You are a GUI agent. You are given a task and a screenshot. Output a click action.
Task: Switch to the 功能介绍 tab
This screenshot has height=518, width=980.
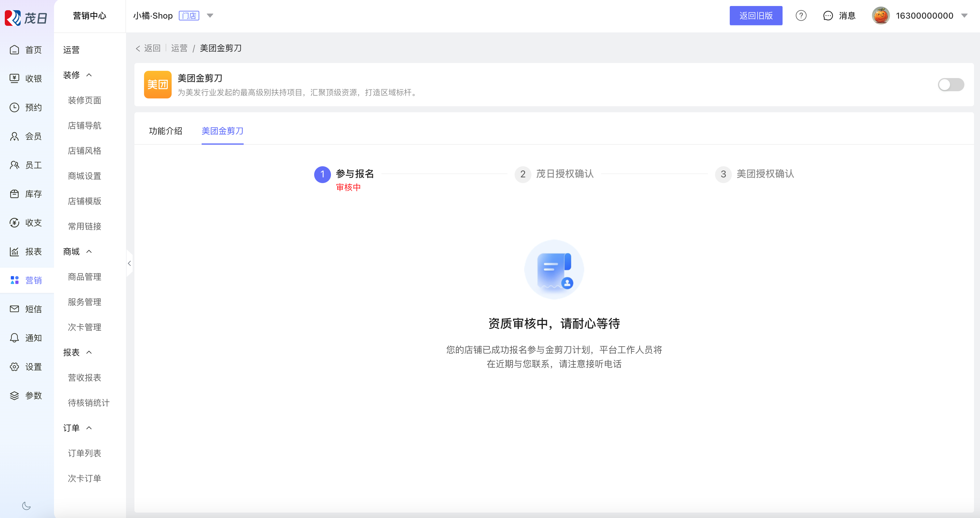[x=166, y=131]
